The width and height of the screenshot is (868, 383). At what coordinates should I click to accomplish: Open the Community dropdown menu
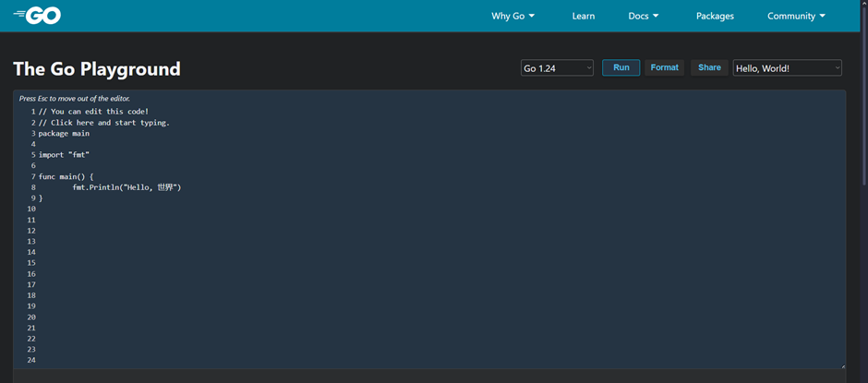(796, 16)
